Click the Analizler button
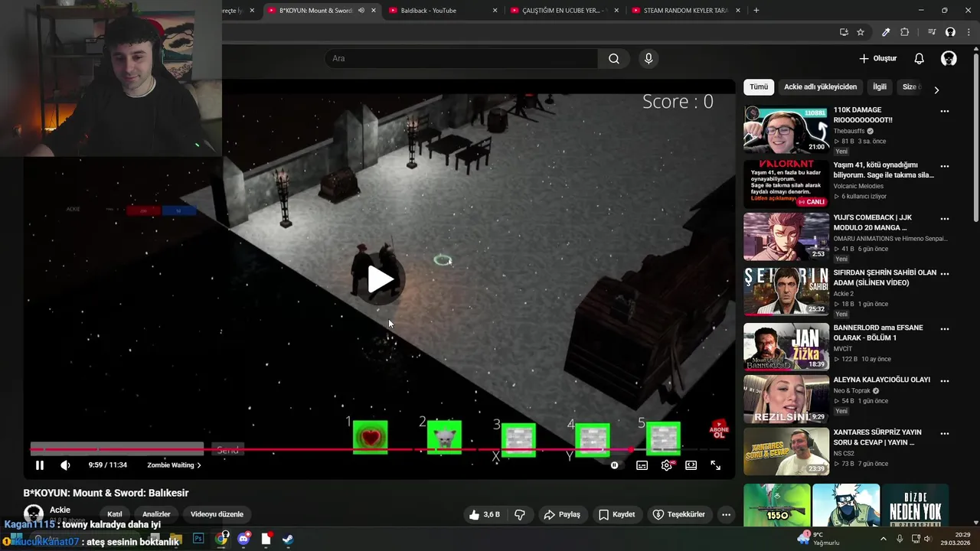Screen dimensions: 980x551 156,514
